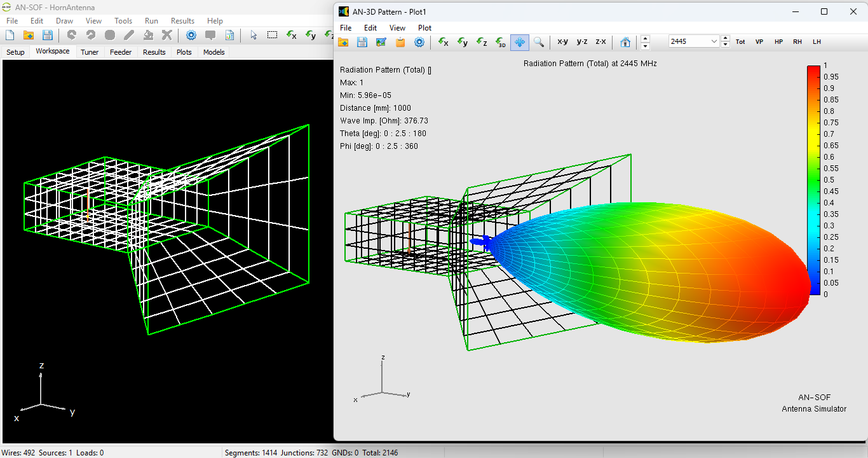Click the new document icon in AN-SOF toolbar

[10, 36]
